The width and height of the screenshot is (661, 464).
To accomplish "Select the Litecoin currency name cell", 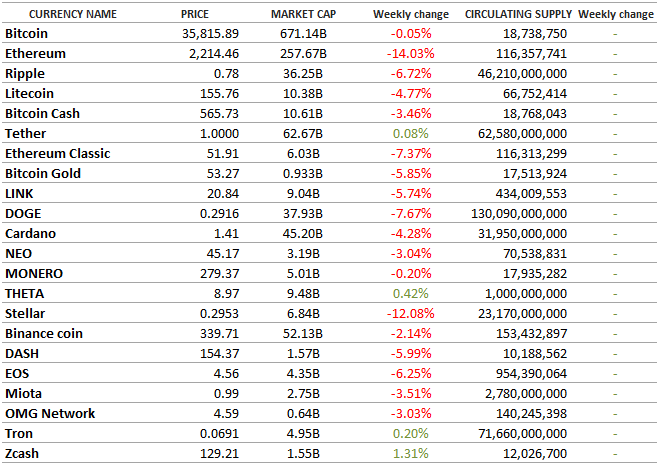I will click(30, 94).
